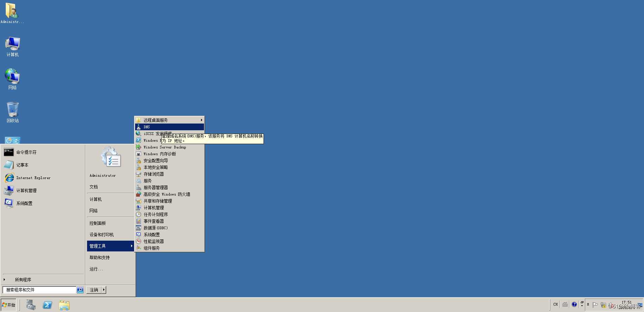Open Windows Server Backup icon
Screen dimensions: 644x312
click(x=138, y=147)
